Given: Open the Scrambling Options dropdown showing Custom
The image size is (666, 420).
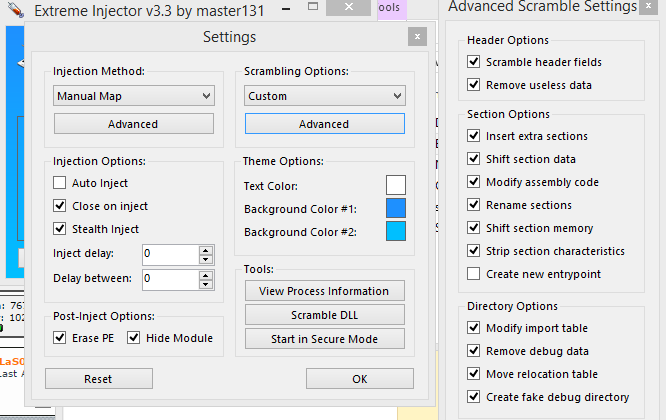Looking at the screenshot, I should click(x=325, y=96).
